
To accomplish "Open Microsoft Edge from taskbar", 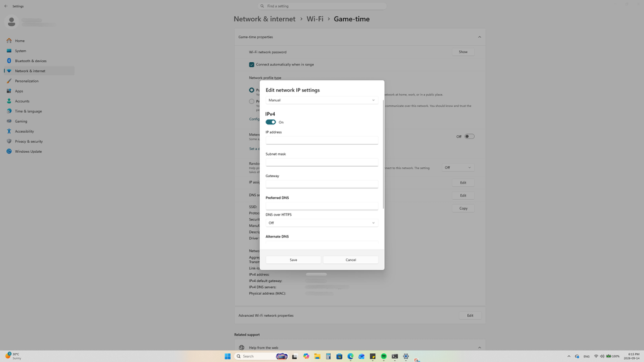I will pos(350,356).
